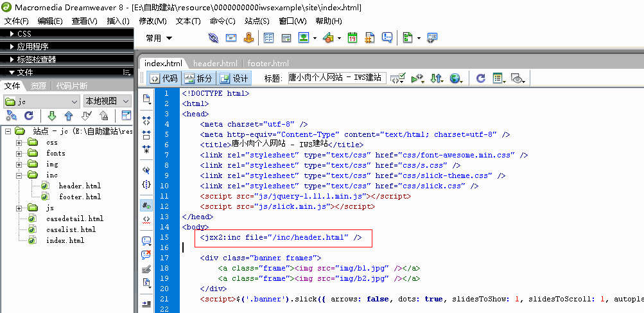Click the Validate Markup icon
Screen dimensions: 644x313
(x=417, y=78)
